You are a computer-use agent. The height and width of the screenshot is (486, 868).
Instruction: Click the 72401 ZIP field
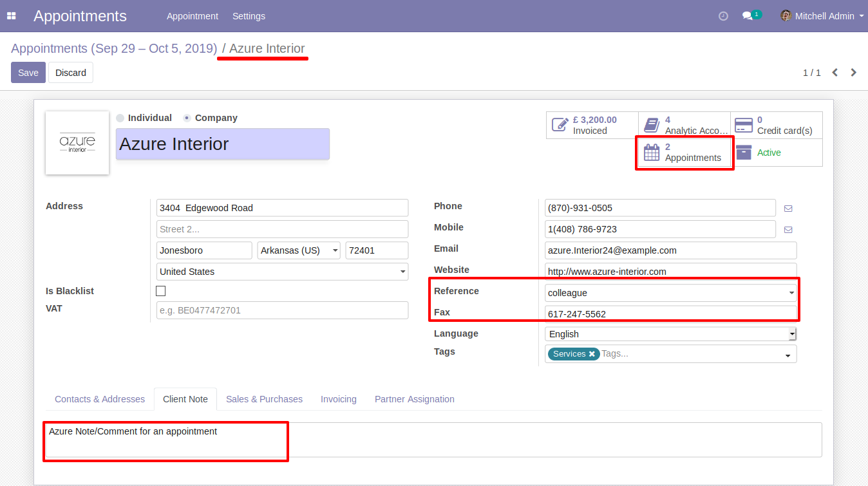tap(377, 250)
